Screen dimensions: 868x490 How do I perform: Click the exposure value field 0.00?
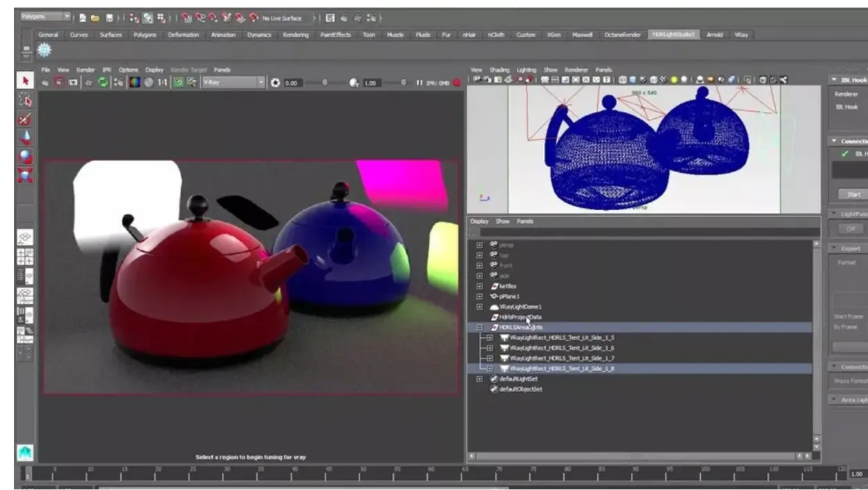pyautogui.click(x=293, y=83)
